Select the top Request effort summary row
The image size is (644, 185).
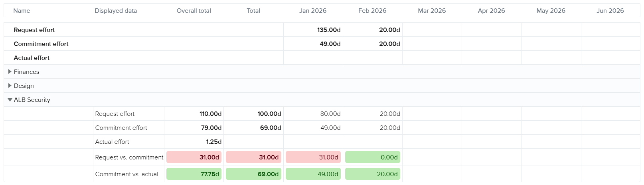(34, 30)
